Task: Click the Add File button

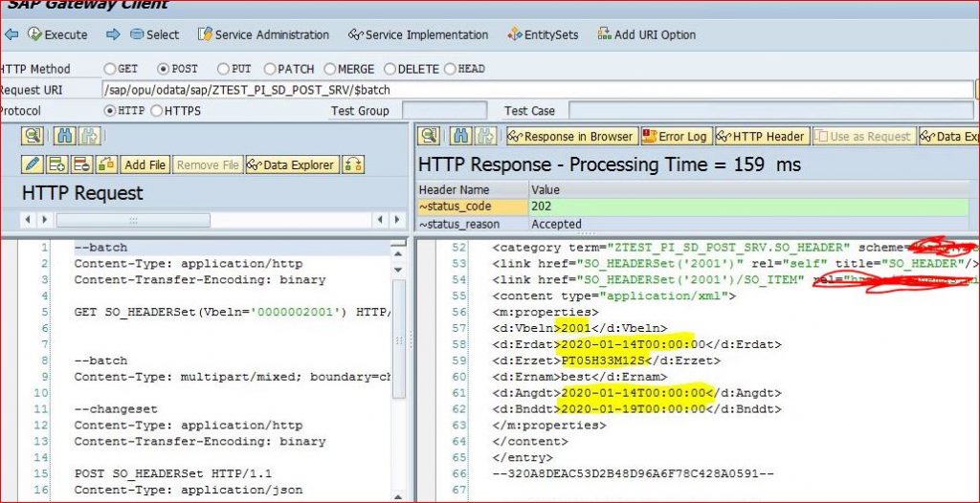Action: point(145,165)
